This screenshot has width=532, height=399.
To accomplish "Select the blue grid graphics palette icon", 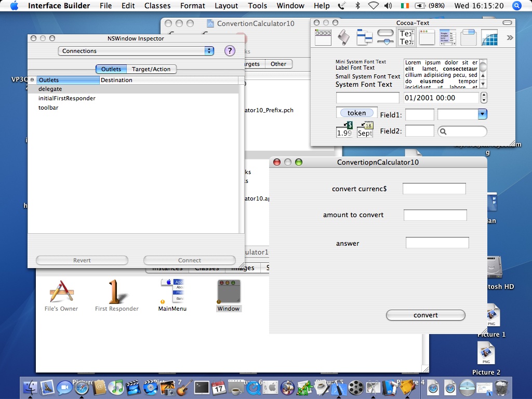I will tap(489, 37).
